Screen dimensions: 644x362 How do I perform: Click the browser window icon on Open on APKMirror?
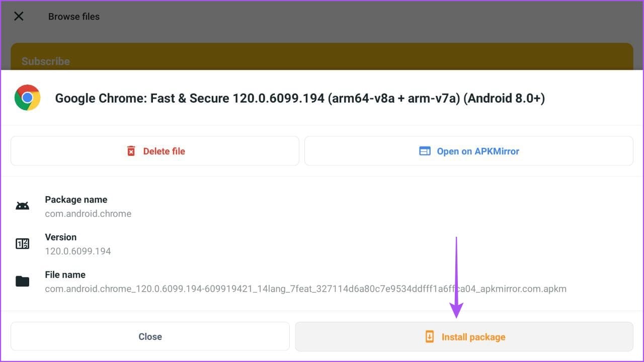(x=425, y=151)
